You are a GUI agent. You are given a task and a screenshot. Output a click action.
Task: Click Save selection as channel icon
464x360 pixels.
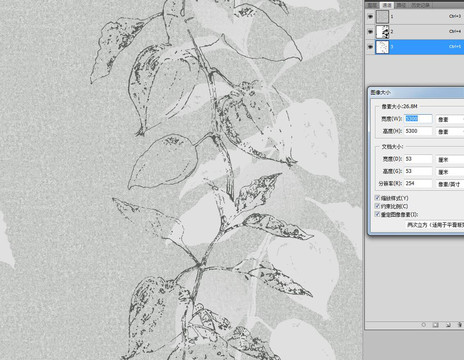(435, 325)
